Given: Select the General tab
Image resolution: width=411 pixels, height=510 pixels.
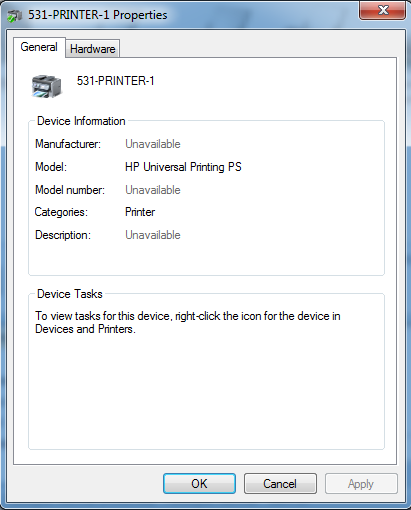Looking at the screenshot, I should [x=39, y=47].
